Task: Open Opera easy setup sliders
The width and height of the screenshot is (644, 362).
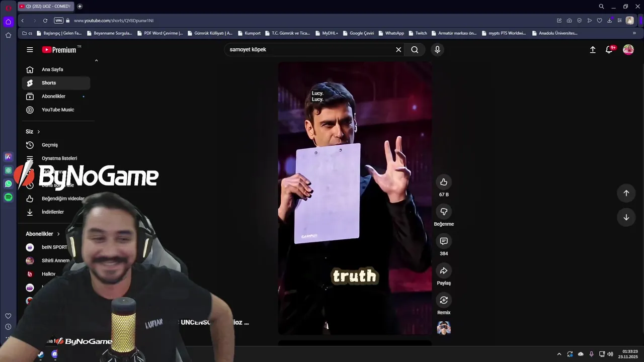Action: [619, 21]
